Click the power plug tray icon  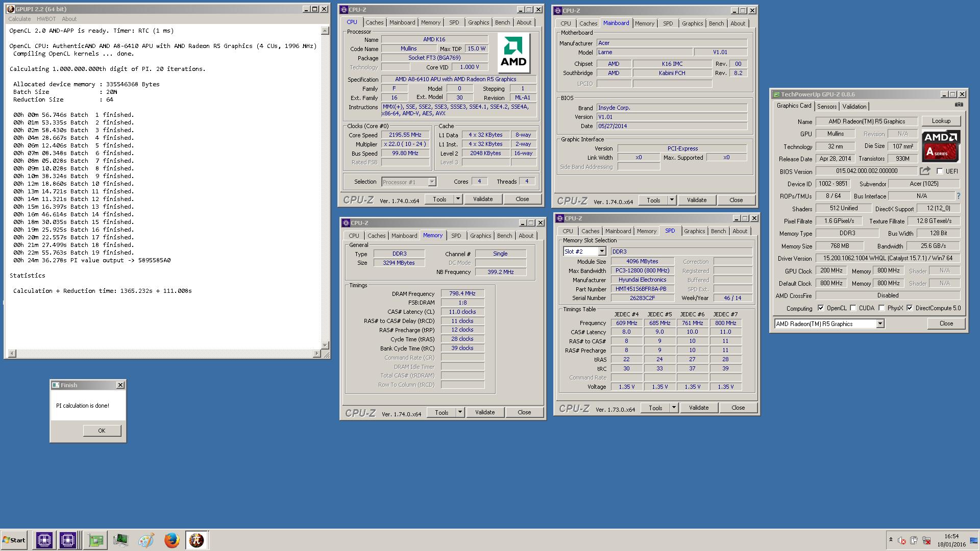pyautogui.click(x=914, y=540)
